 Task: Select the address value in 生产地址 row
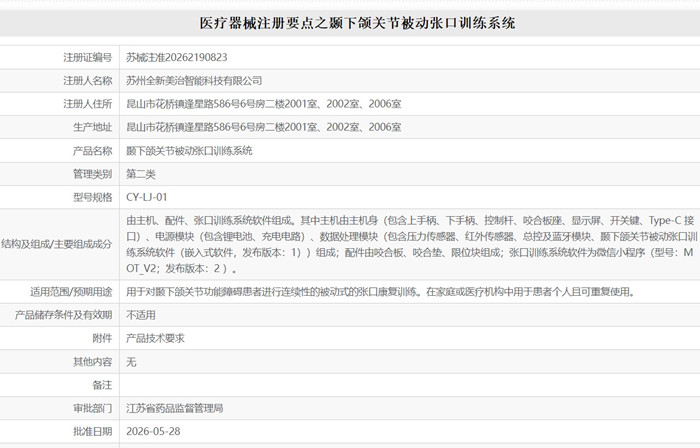(x=263, y=127)
